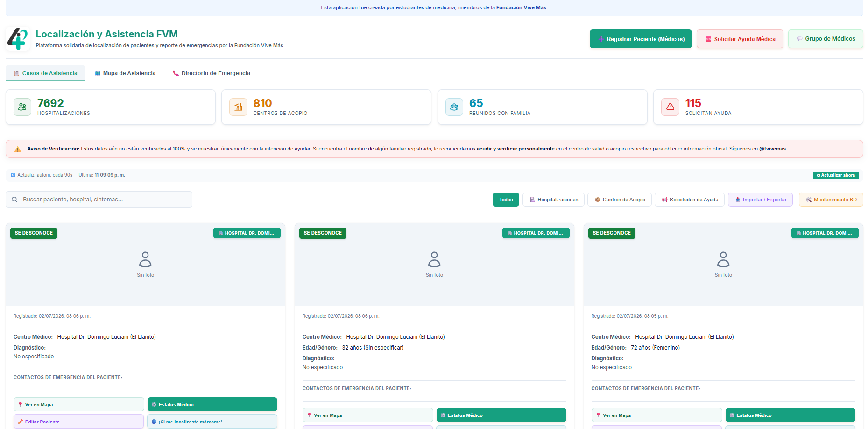Screen dimensions: 868x429
Task: Filter by Solicitudes de Ayuda
Action: click(x=690, y=200)
